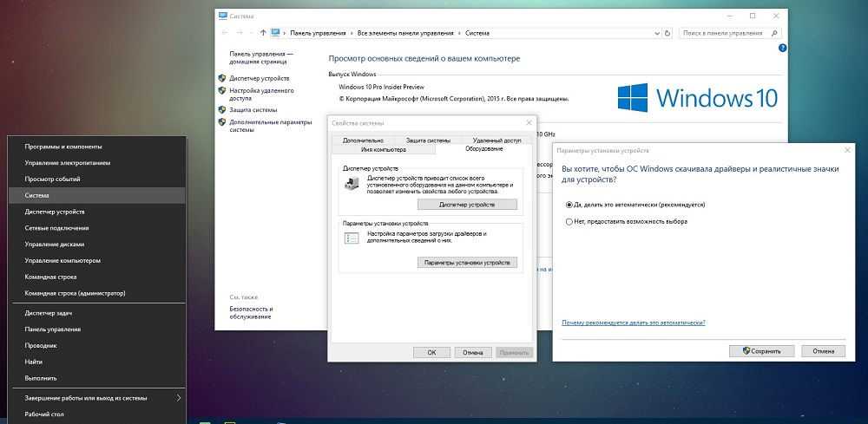This screenshot has height=424, width=868.
Task: Close the Свойства системы dialog
Action: [529, 123]
